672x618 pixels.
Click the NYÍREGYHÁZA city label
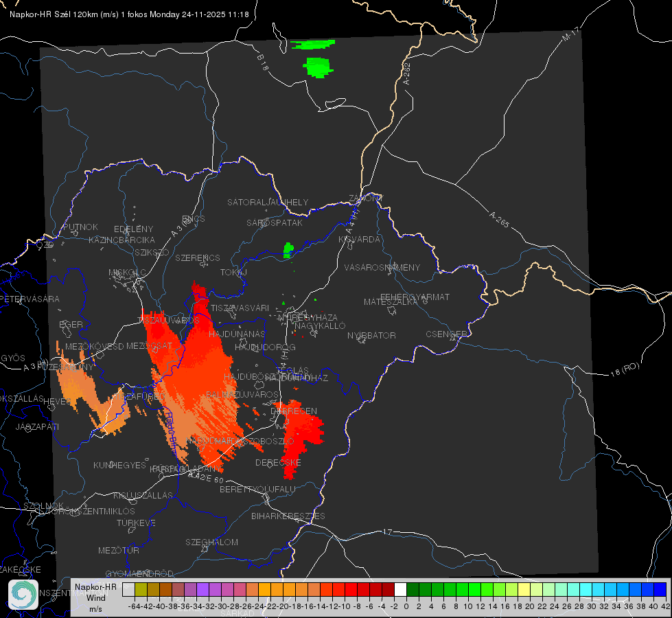(308, 318)
